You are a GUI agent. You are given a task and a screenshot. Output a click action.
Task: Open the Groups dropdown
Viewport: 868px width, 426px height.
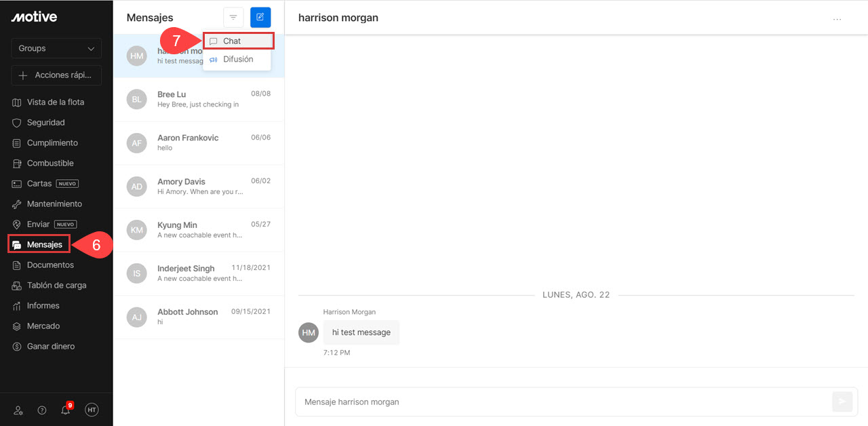coord(56,48)
